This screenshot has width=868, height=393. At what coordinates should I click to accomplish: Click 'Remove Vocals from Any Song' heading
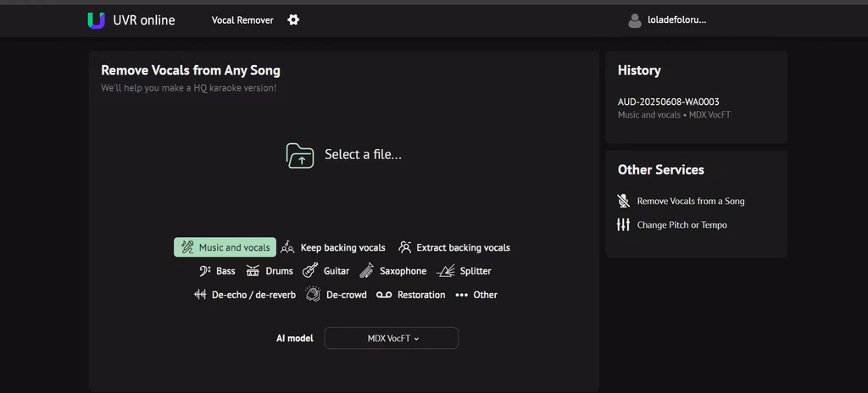tap(191, 70)
